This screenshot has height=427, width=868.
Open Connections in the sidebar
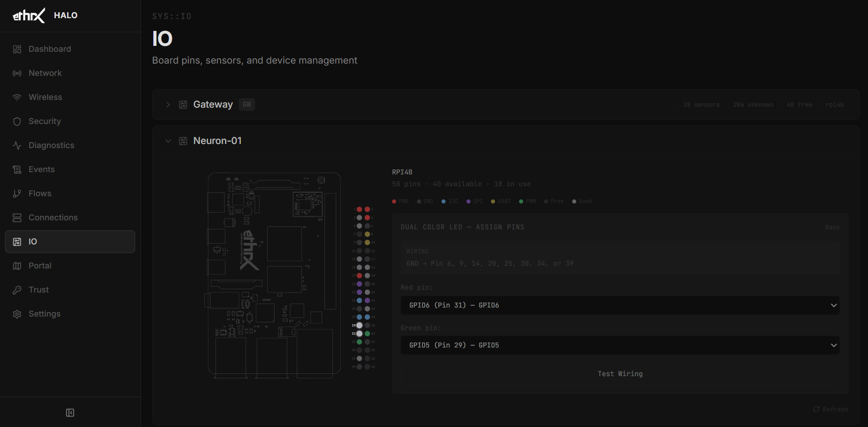[70, 218]
